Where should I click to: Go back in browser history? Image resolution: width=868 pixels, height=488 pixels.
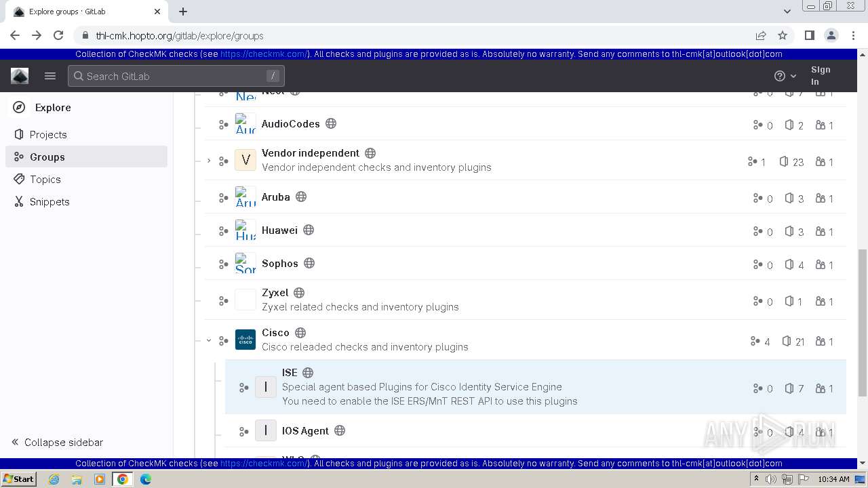pyautogui.click(x=15, y=35)
